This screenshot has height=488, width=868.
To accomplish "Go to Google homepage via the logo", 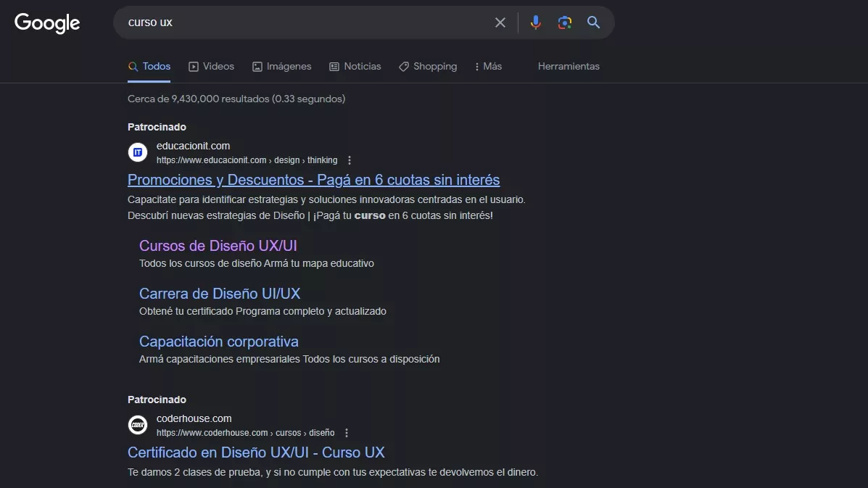I will pos(46,22).
